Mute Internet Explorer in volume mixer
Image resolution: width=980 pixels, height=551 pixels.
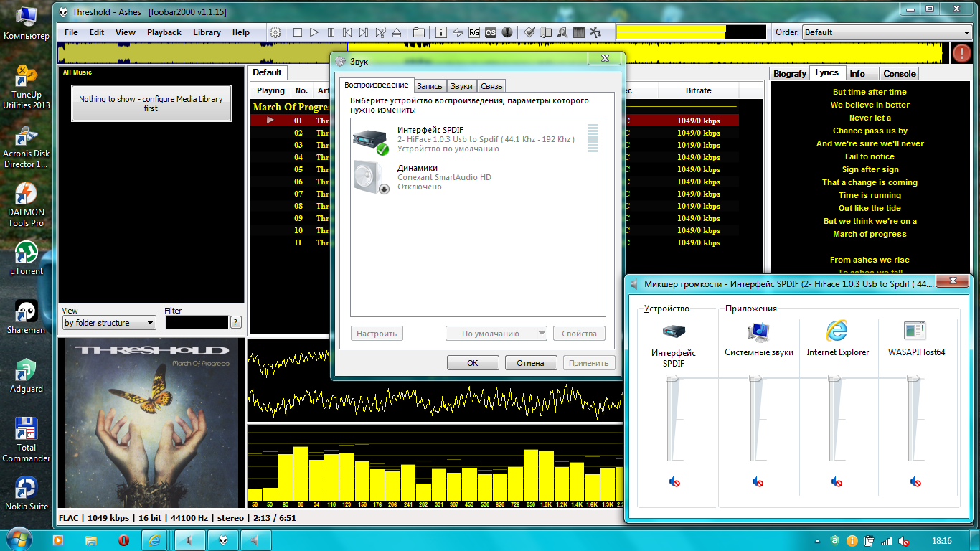(x=836, y=482)
